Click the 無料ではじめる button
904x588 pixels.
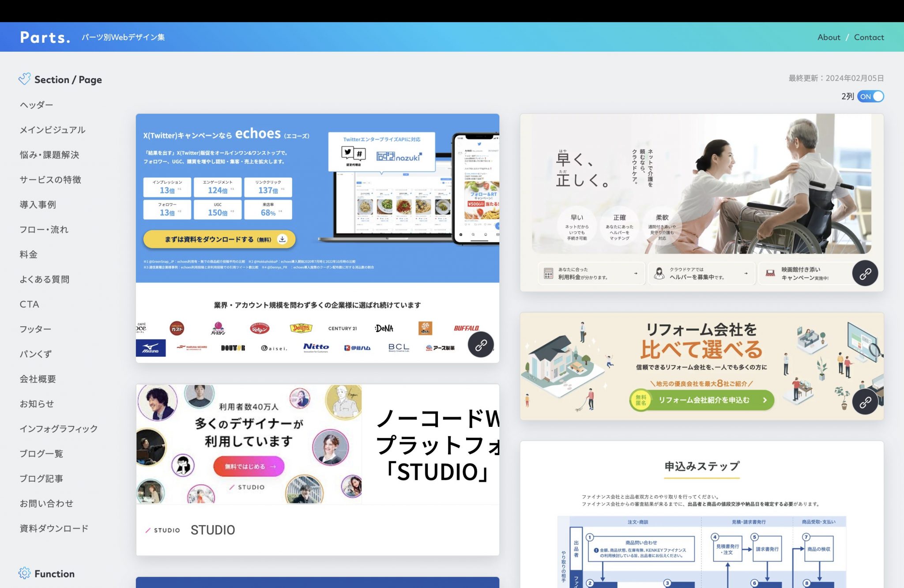click(x=249, y=465)
